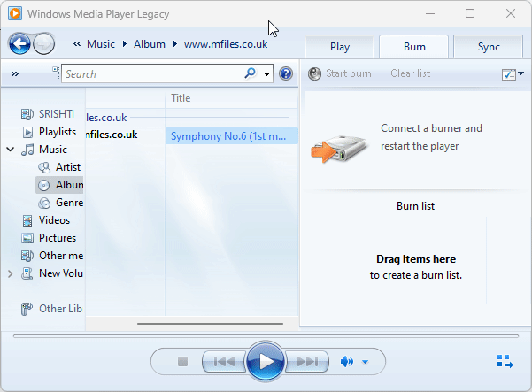This screenshot has width=532, height=392.
Task: Select Artist under Music
Action: [x=68, y=167]
